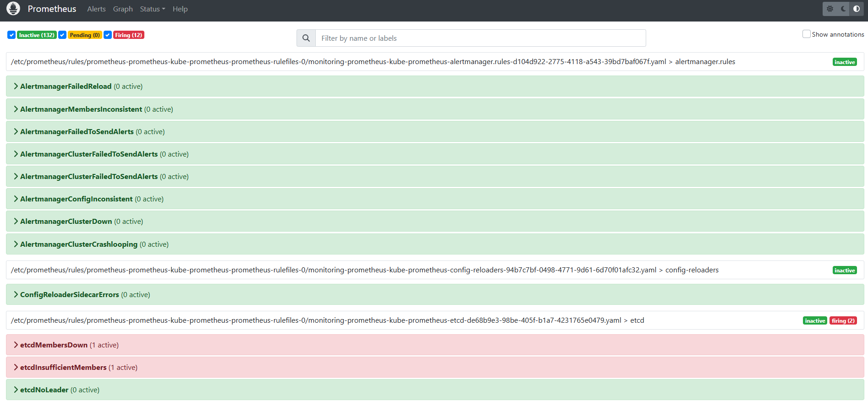
Task: Enable Show annotations checkbox
Action: click(807, 34)
